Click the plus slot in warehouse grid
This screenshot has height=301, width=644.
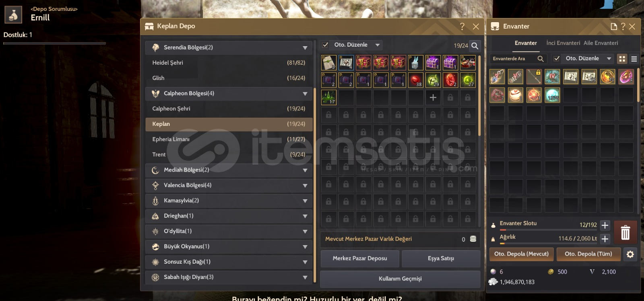(x=433, y=97)
